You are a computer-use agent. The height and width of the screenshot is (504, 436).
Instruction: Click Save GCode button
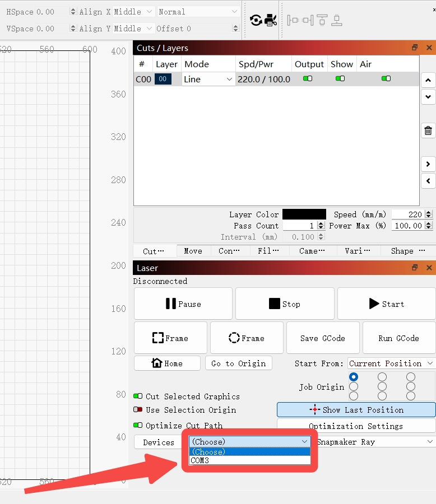click(x=323, y=338)
